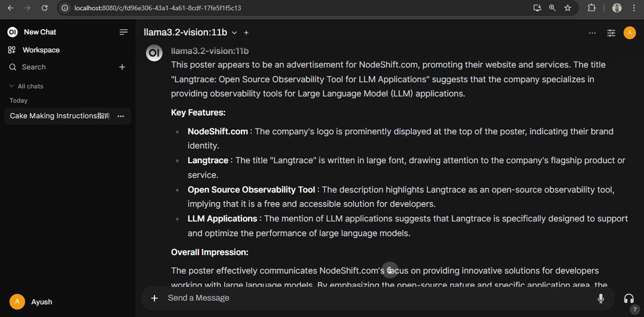
Task: Start a new chat with the plus by Search
Action: [x=122, y=67]
